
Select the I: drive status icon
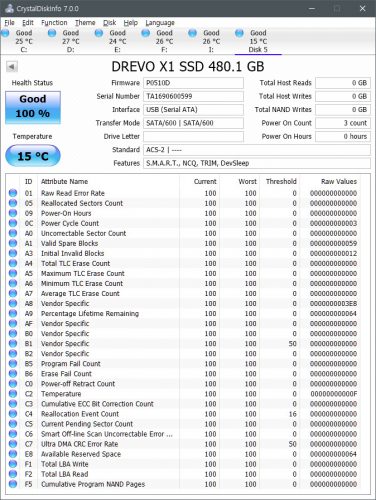(x=192, y=33)
